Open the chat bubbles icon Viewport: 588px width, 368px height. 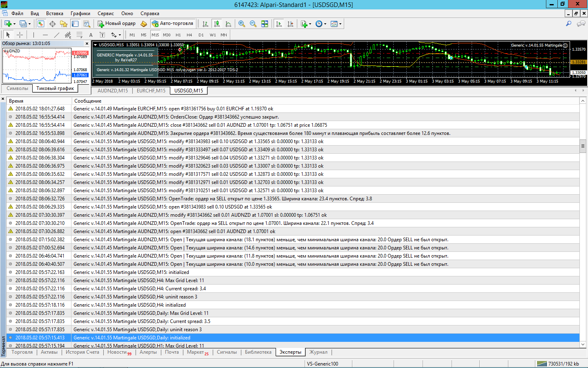(581, 24)
